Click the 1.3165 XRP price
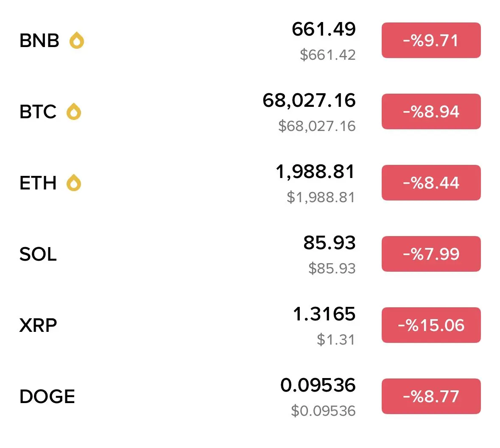 click(324, 314)
